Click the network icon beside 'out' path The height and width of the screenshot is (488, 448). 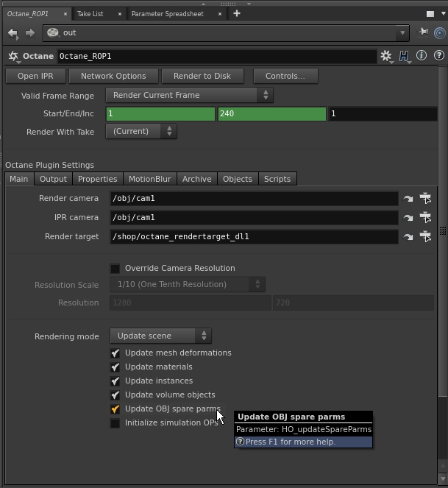point(53,32)
